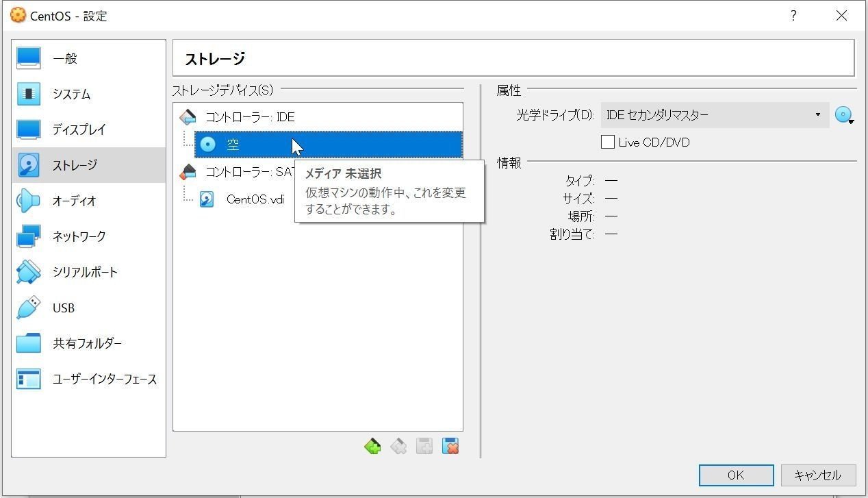Click the remove controller icon
The image size is (868, 498).
398,447
